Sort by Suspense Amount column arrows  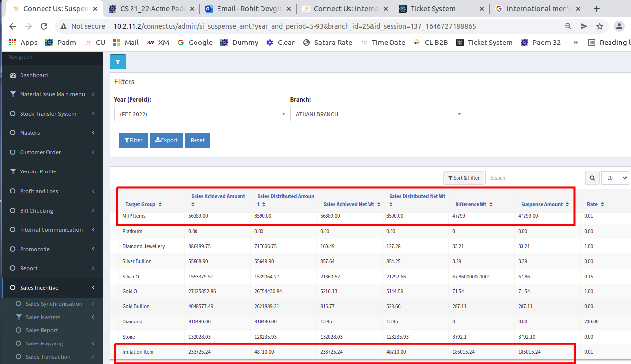[567, 204]
